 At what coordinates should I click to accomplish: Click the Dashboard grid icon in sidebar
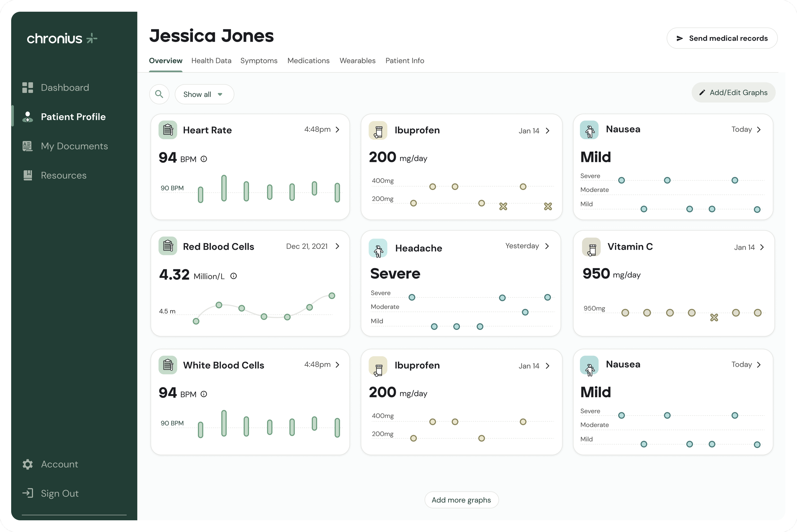[x=27, y=88]
